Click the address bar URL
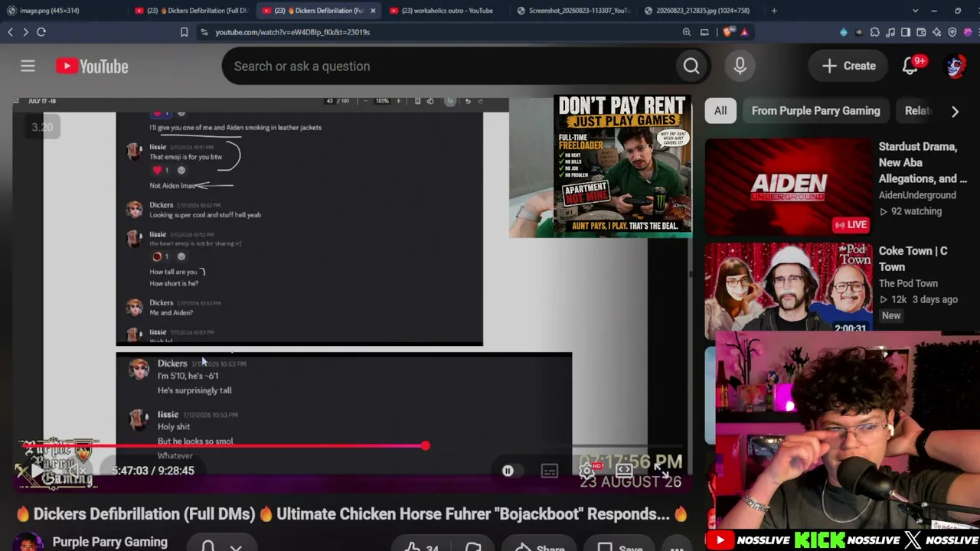Image resolution: width=980 pixels, height=551 pixels. pyautogui.click(x=292, y=32)
